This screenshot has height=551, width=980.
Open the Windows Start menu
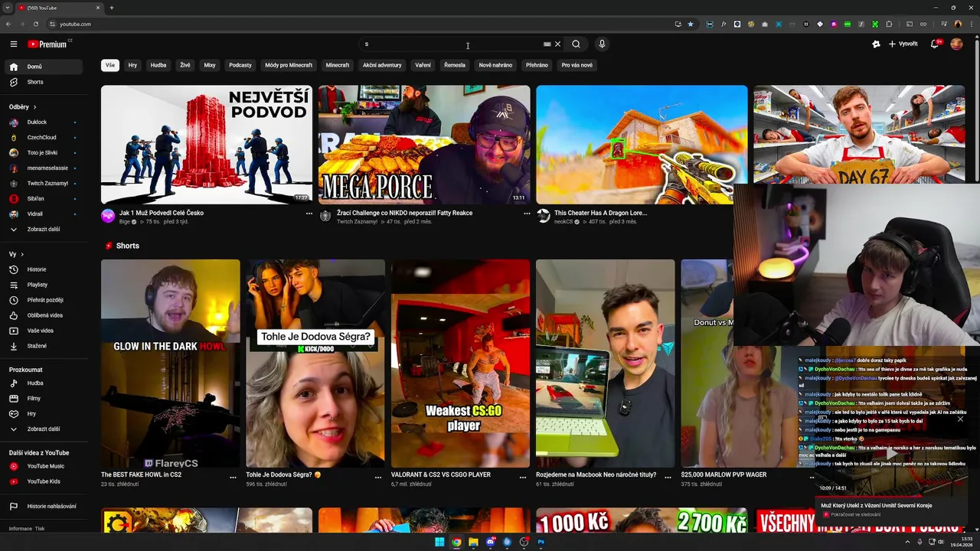click(439, 542)
